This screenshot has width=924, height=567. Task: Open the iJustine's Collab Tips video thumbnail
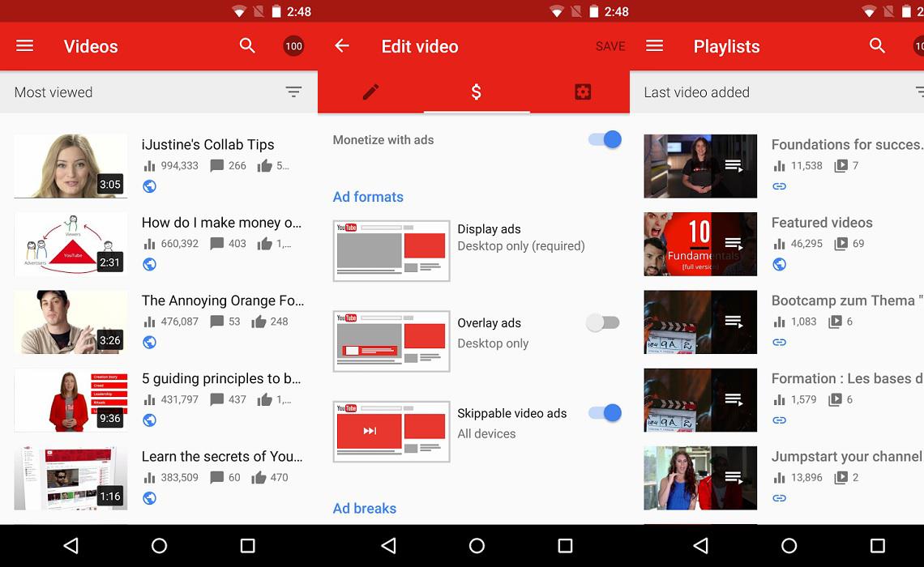[x=71, y=165]
